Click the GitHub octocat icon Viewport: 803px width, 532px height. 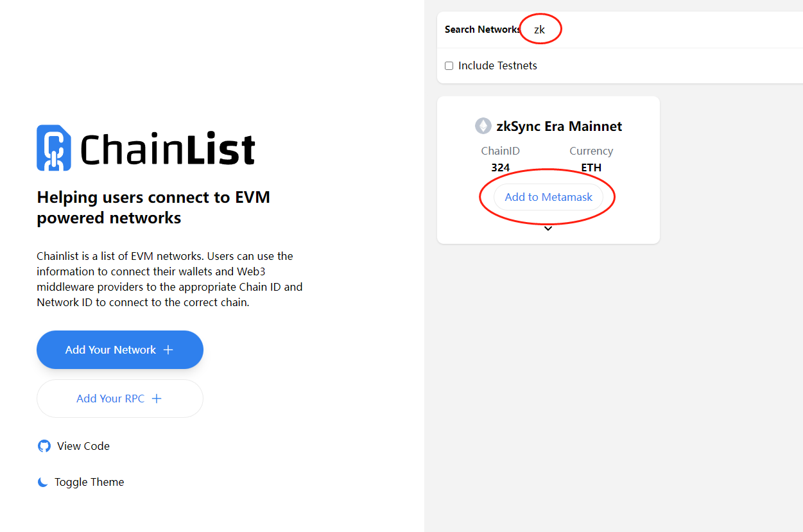click(x=44, y=446)
